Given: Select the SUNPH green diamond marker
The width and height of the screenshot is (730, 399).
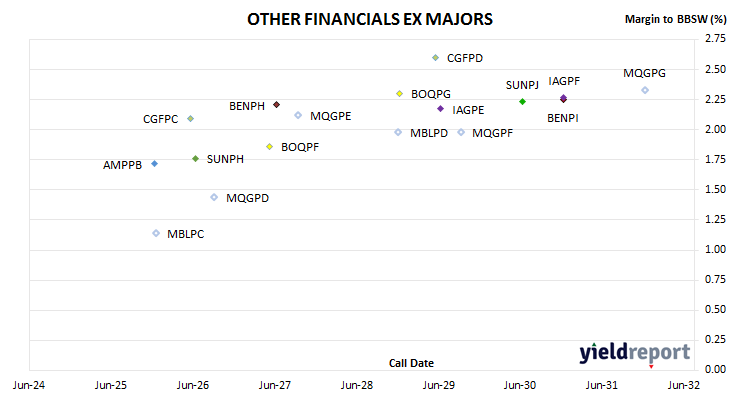Looking at the screenshot, I should pos(196,159).
